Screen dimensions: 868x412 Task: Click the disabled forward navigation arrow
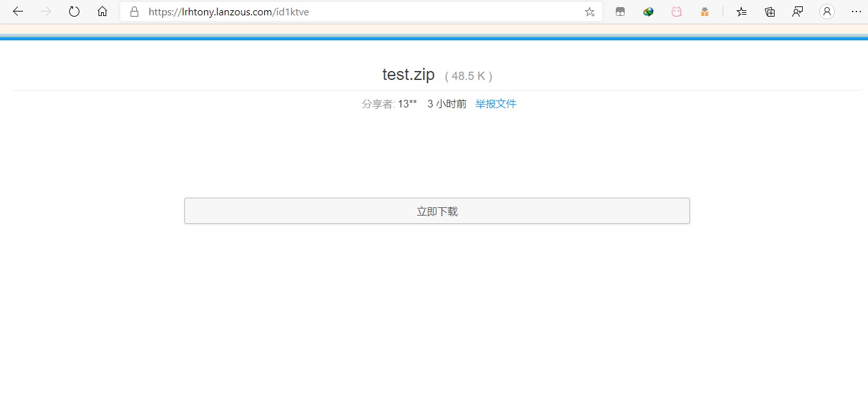(x=46, y=12)
